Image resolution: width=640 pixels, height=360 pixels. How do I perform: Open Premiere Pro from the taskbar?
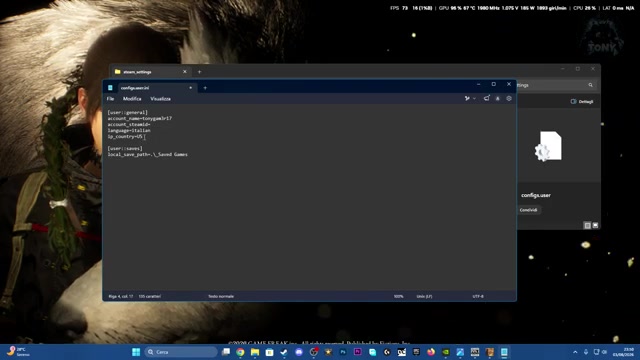(358, 352)
